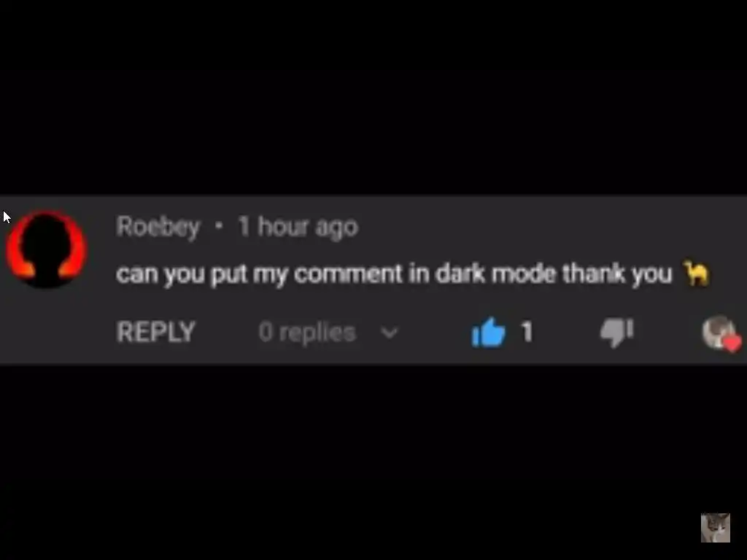Click the word "replies" next to REPLY
The image size is (747, 560).
[318, 332]
